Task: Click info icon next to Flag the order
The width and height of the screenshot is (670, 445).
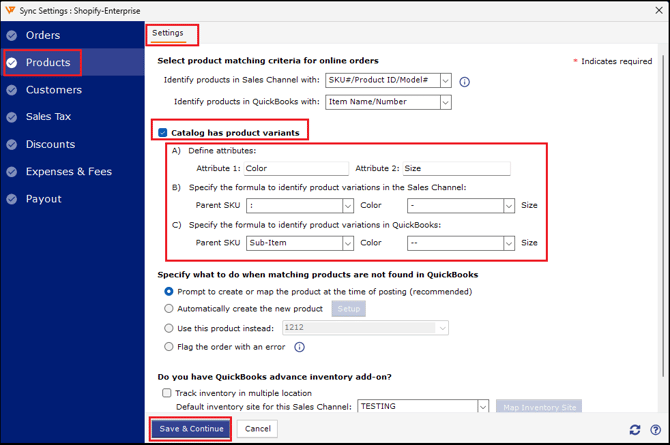Action: pos(299,348)
